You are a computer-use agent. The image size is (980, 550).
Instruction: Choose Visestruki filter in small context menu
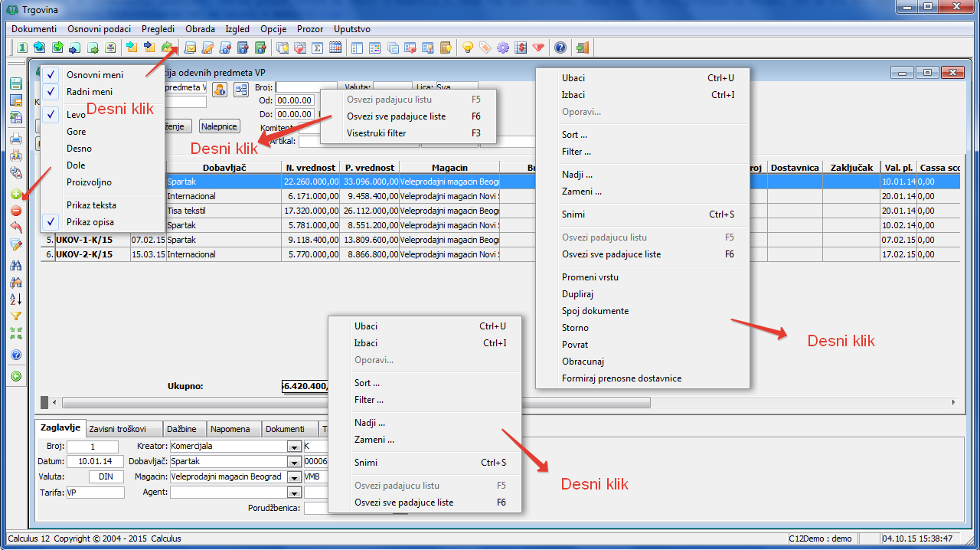[x=409, y=133]
